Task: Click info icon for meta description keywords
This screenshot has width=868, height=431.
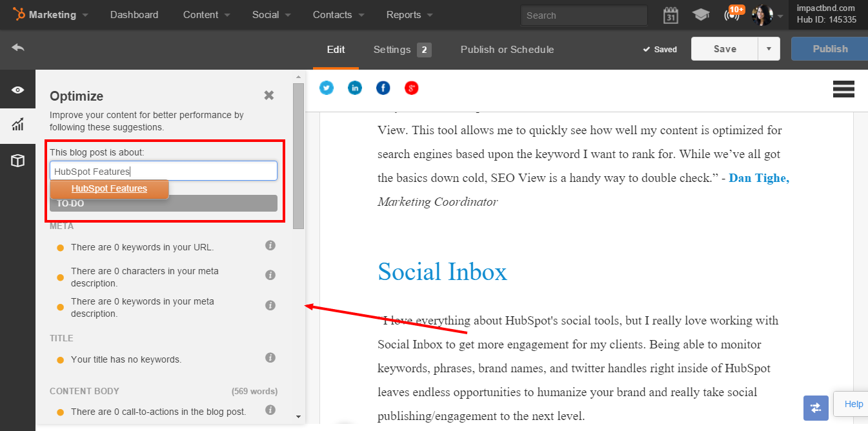Action: [270, 305]
